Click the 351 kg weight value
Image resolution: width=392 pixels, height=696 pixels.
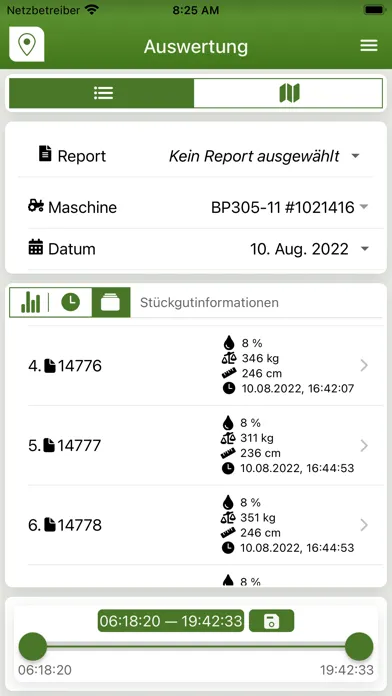[x=258, y=517]
